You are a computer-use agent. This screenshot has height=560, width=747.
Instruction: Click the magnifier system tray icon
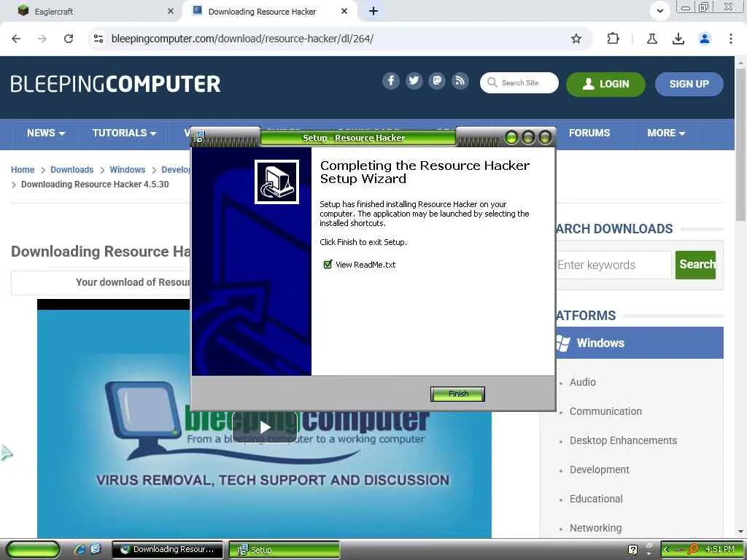(693, 549)
